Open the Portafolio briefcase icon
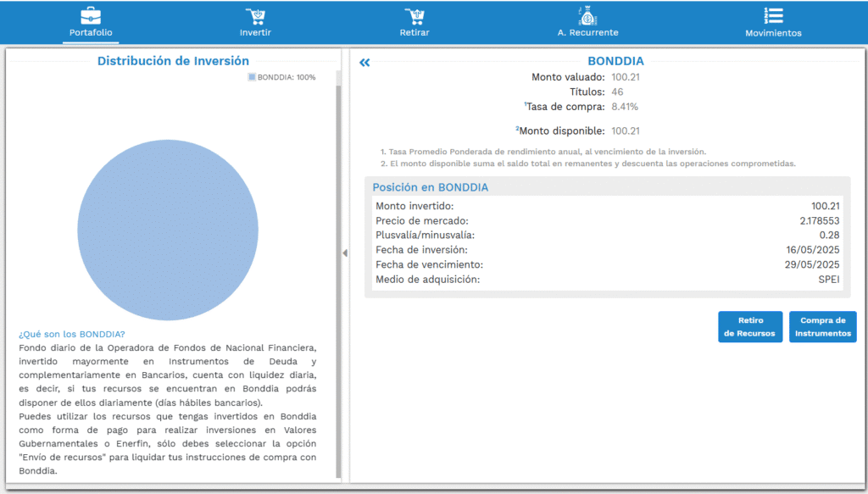868x494 pixels. pos(91,15)
